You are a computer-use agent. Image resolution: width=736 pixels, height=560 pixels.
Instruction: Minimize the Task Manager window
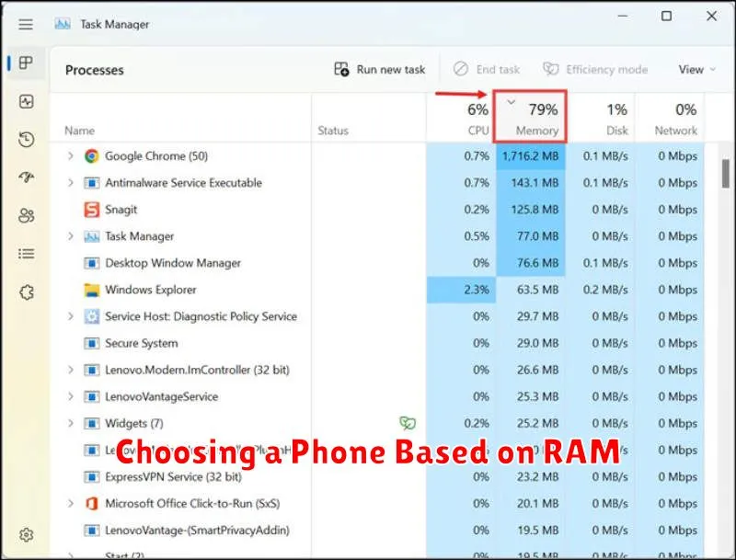(x=623, y=16)
